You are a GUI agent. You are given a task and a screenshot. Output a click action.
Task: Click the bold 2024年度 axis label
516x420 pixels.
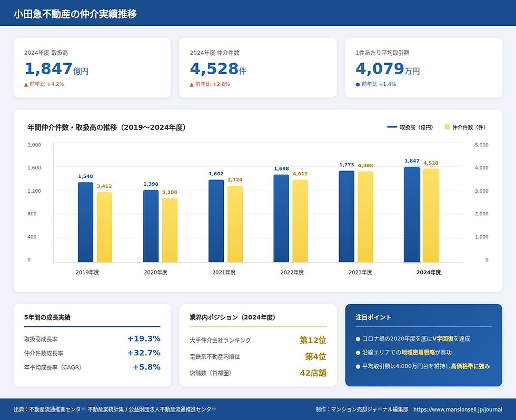point(429,272)
